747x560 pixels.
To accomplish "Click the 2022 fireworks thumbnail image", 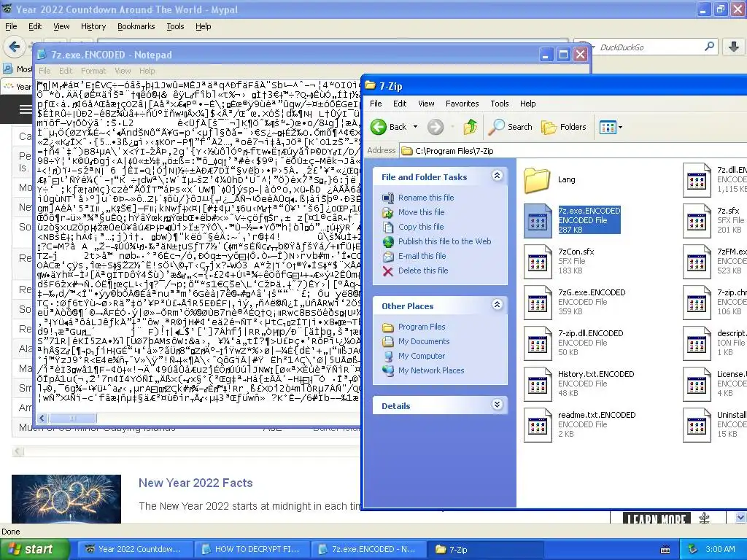I will [x=66, y=499].
